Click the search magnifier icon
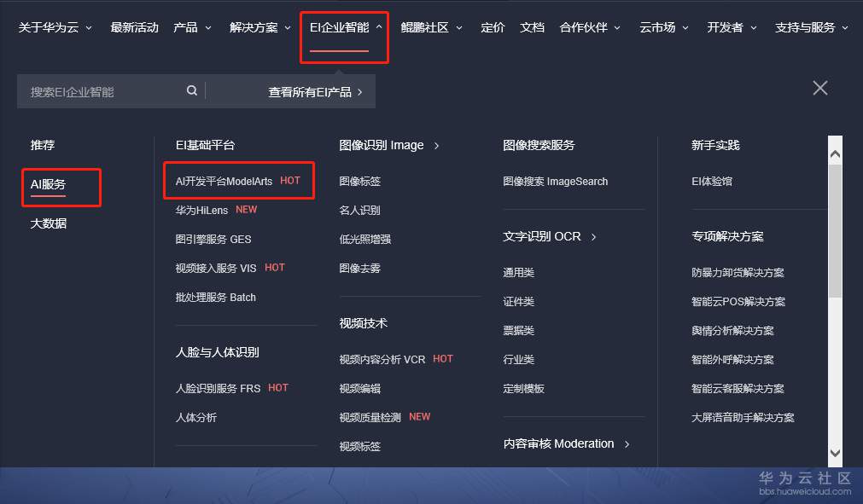This screenshot has height=504, width=863. point(191,90)
